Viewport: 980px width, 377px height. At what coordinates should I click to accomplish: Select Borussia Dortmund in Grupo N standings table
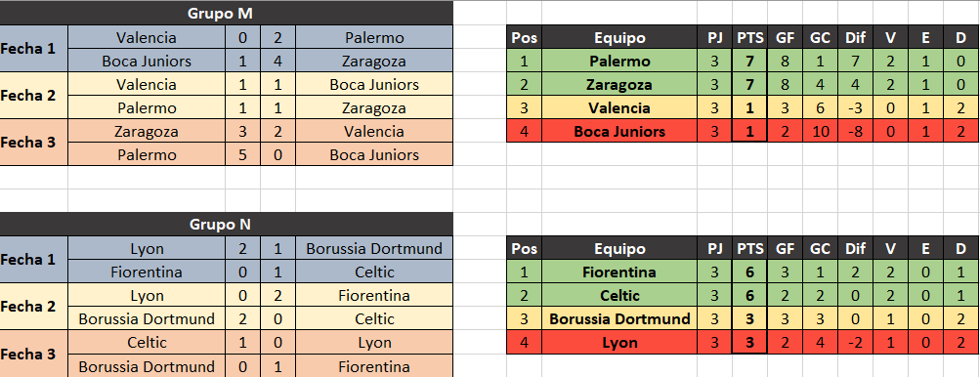(x=619, y=318)
